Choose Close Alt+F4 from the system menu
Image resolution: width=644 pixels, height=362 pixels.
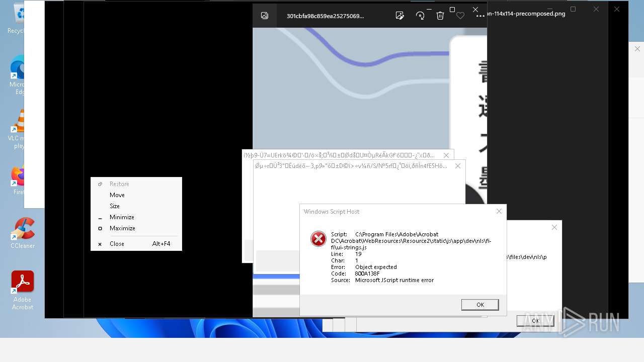pos(136,244)
